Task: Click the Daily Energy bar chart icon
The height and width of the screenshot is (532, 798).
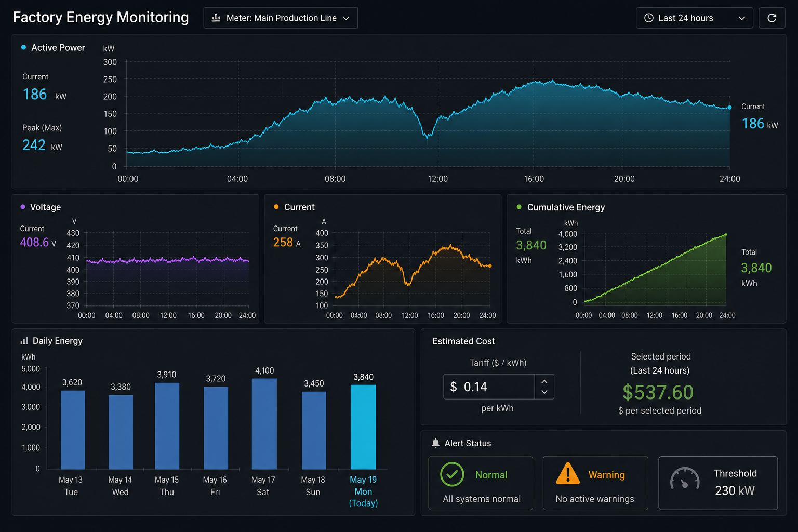Action: (24, 341)
